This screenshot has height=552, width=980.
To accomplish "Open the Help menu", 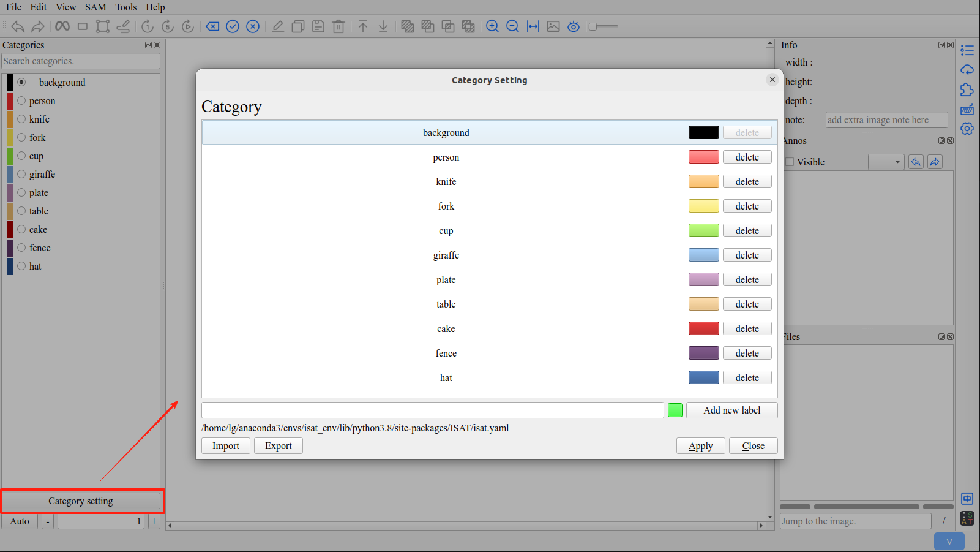I will point(155,7).
